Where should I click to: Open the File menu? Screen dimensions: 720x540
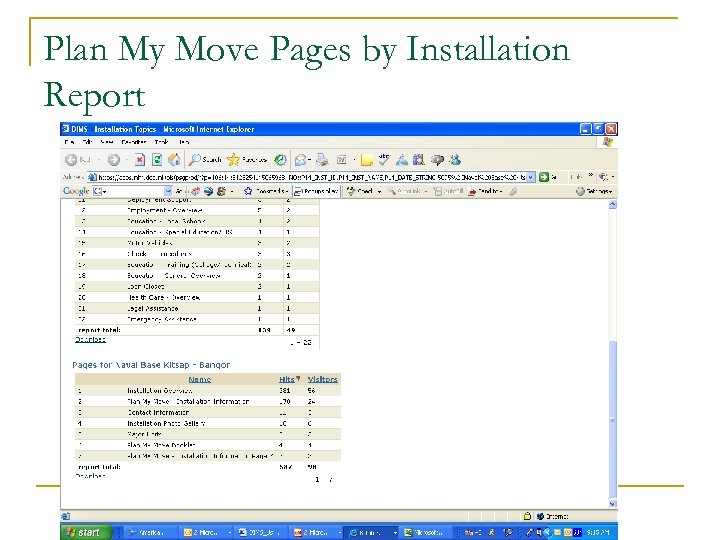click(x=69, y=142)
